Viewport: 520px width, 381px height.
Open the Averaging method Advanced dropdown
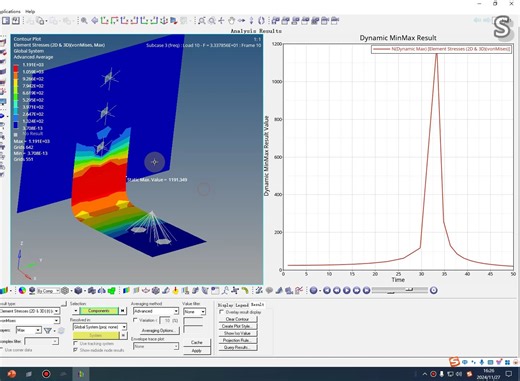pos(156,311)
